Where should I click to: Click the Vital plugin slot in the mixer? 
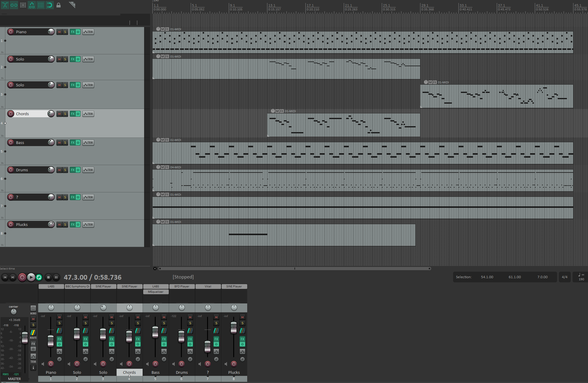208,287
